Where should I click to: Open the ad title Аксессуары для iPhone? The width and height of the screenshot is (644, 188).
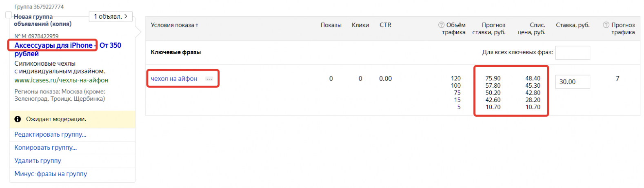[x=53, y=45]
